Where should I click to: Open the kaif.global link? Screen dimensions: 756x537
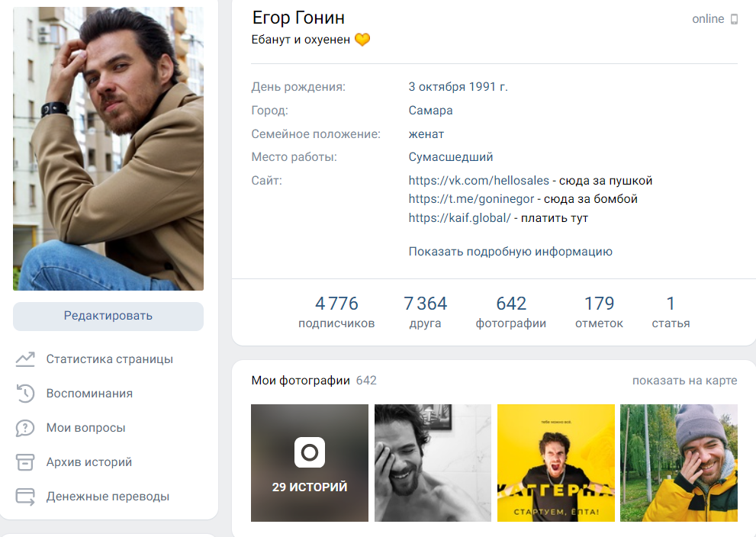(459, 218)
